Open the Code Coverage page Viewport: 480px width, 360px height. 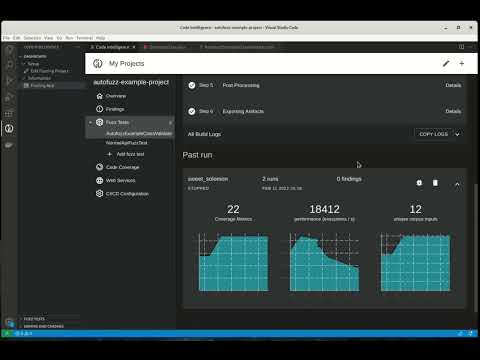pos(122,167)
